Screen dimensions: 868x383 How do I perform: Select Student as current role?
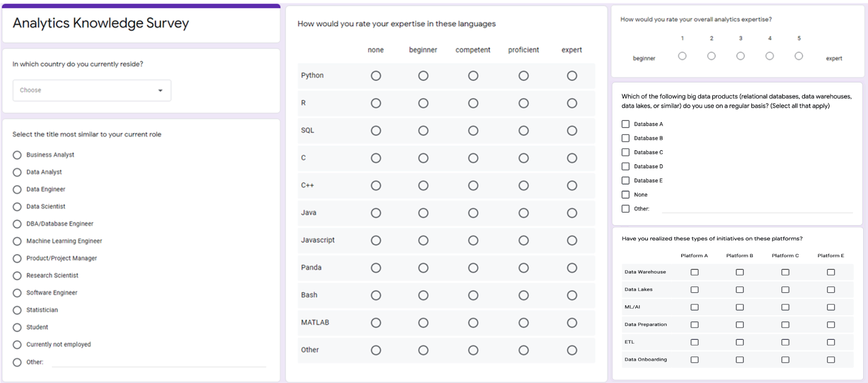pyautogui.click(x=17, y=328)
